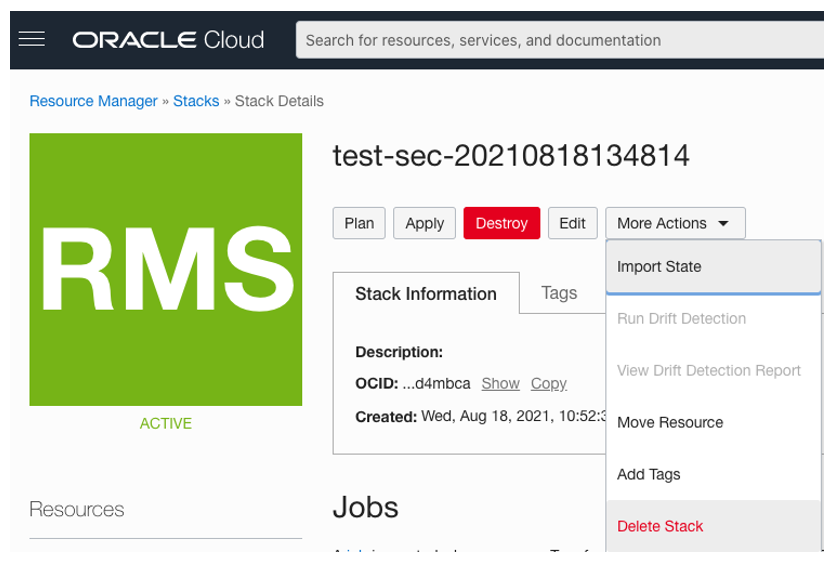Click the Apply button
837x564 pixels.
(x=425, y=223)
